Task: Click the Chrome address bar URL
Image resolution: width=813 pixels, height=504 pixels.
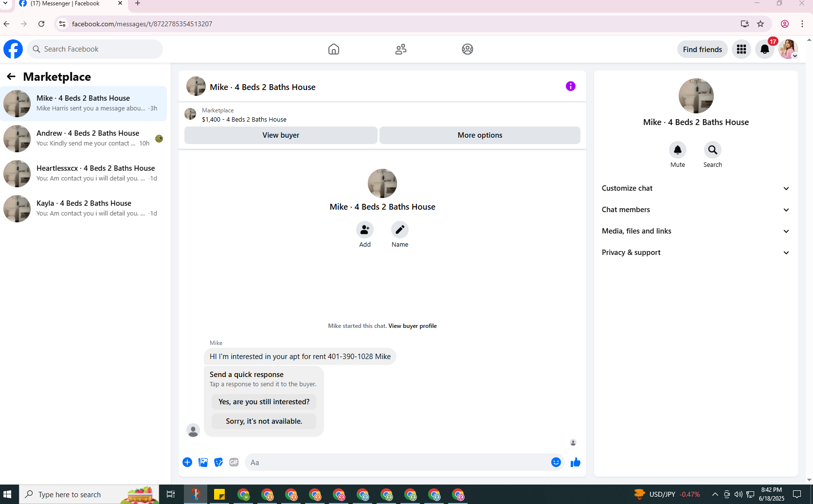Action: point(142,24)
